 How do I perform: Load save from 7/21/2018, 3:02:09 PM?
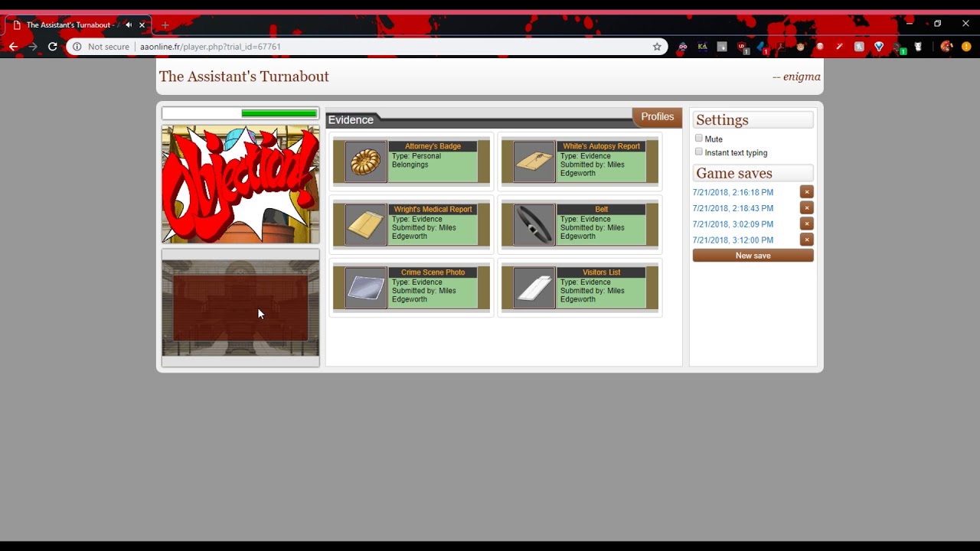[x=733, y=224]
